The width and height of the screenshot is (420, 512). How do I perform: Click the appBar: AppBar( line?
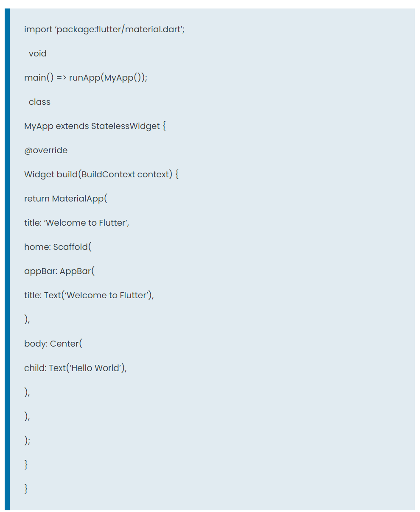click(x=59, y=271)
